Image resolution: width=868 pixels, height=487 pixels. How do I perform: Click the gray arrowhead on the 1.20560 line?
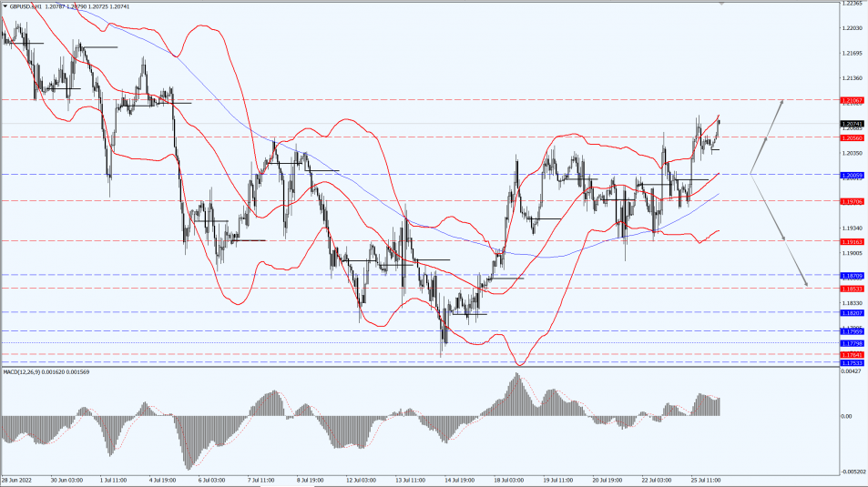pyautogui.click(x=764, y=139)
